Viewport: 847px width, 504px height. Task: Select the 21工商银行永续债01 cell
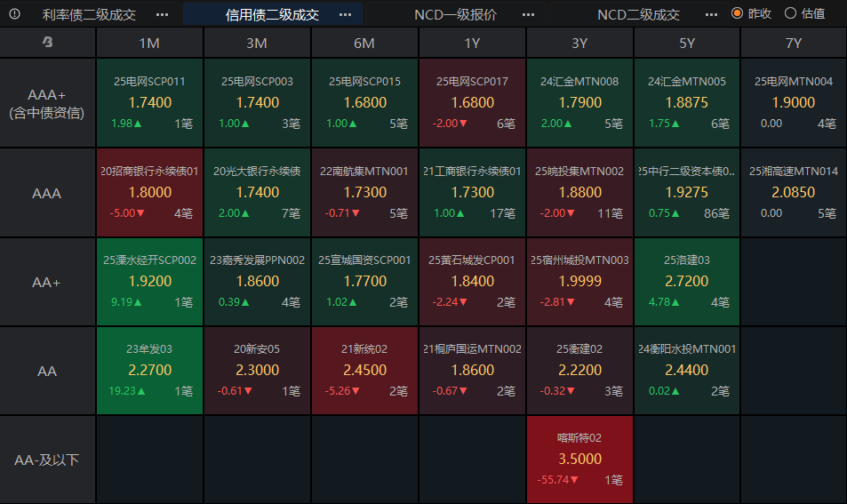click(x=472, y=192)
